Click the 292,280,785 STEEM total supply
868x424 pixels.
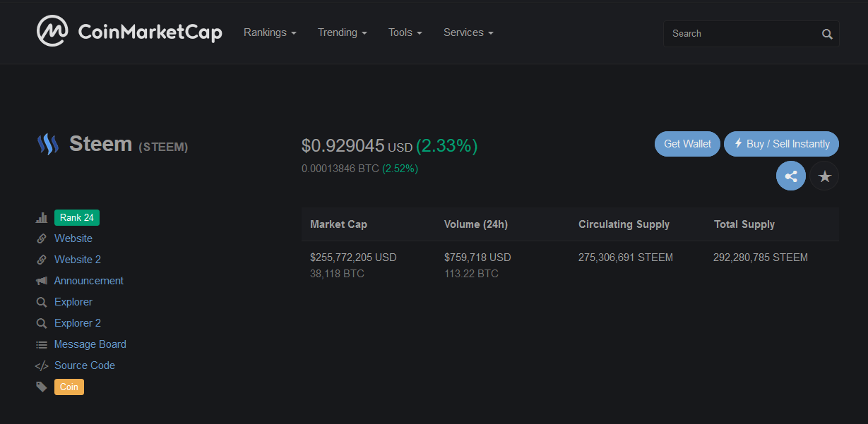coord(761,258)
